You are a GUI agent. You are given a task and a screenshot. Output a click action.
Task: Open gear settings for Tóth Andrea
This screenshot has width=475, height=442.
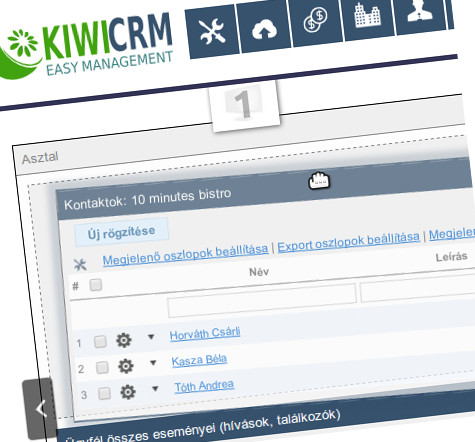[128, 392]
